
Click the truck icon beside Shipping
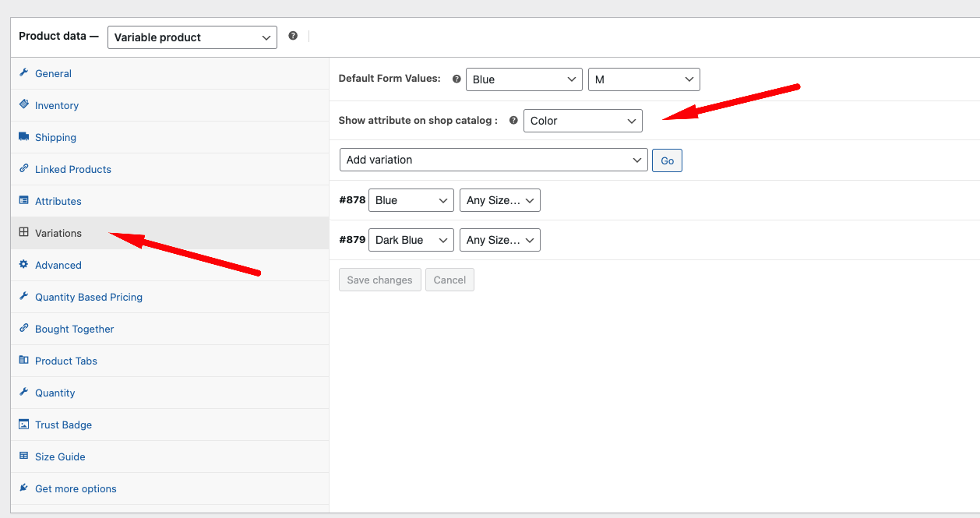[24, 137]
